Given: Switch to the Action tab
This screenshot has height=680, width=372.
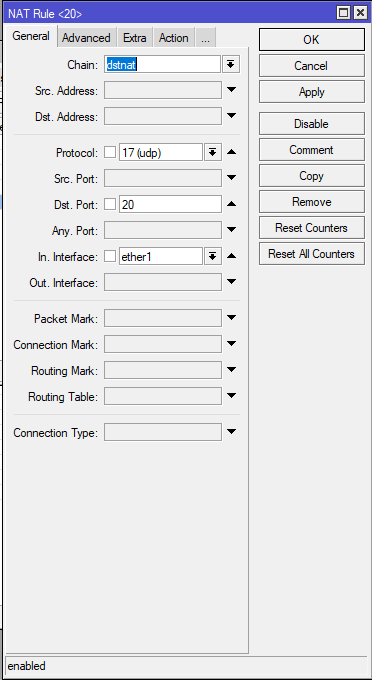Looking at the screenshot, I should 173,38.
